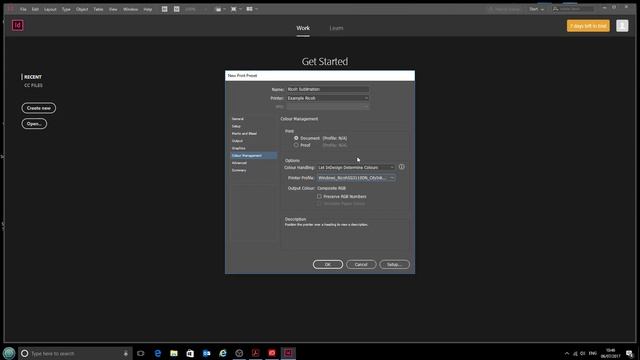Click the info icon beside Colour Handling

402,167
